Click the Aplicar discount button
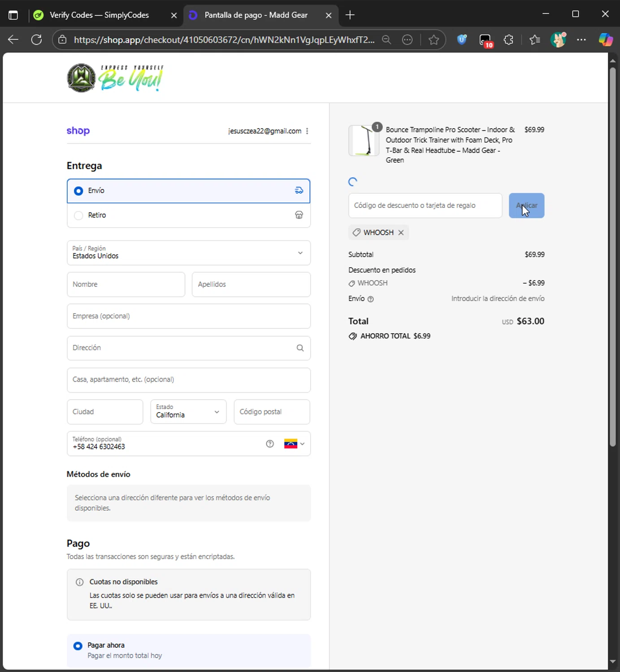Screen dimensions: 620x672 [526, 206]
